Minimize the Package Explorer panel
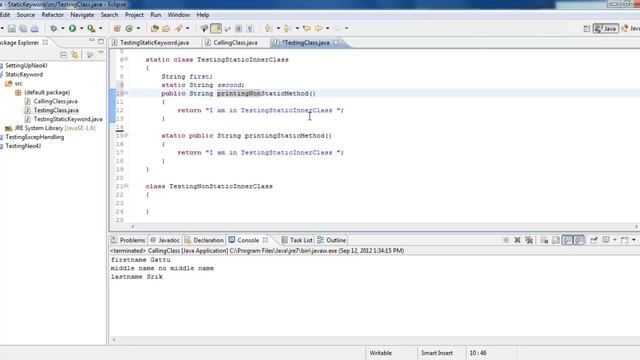Screen dimensions: 640x360 pyautogui.click(x=92, y=41)
